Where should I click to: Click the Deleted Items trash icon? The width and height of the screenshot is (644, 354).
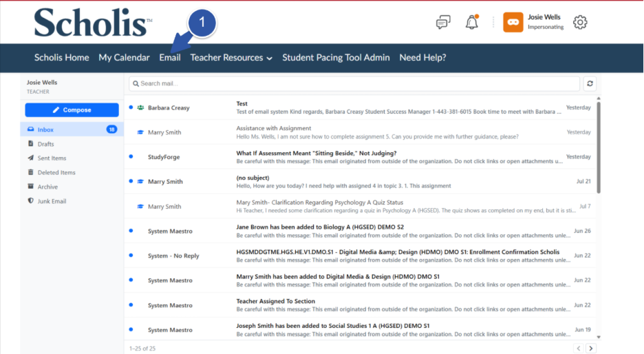[30, 172]
